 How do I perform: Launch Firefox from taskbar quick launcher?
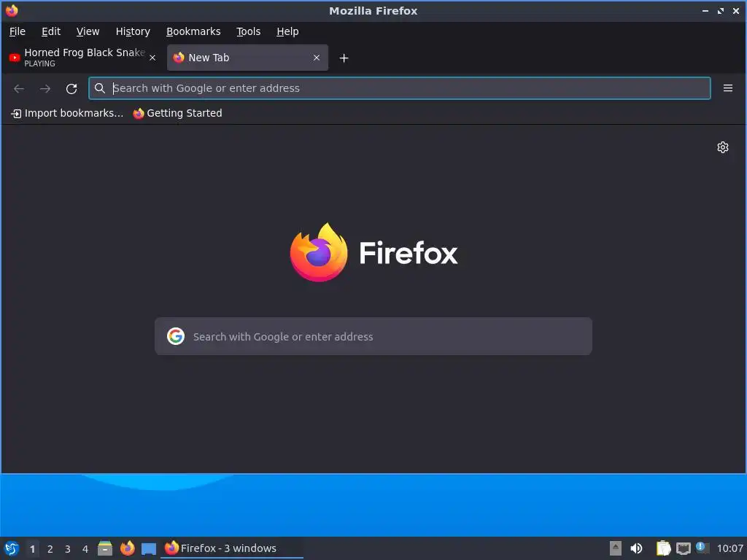(127, 548)
